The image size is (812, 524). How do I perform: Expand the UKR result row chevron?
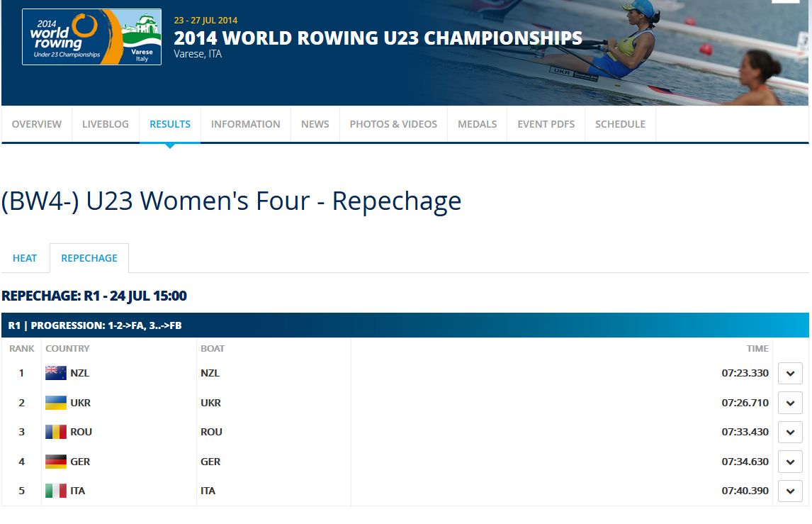coord(790,403)
